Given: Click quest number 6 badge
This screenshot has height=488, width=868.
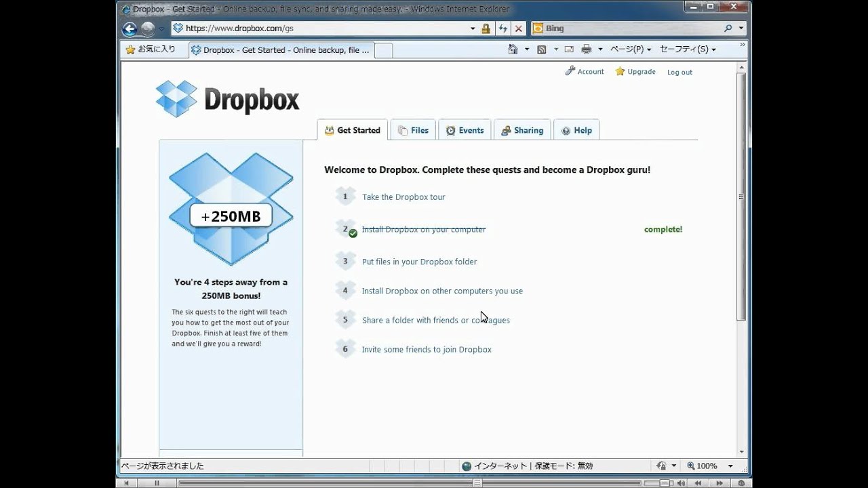Looking at the screenshot, I should point(345,349).
